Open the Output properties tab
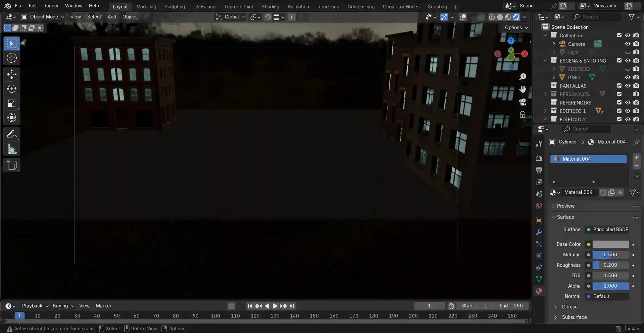Image resolution: width=644 pixels, height=333 pixels. pos(539,170)
